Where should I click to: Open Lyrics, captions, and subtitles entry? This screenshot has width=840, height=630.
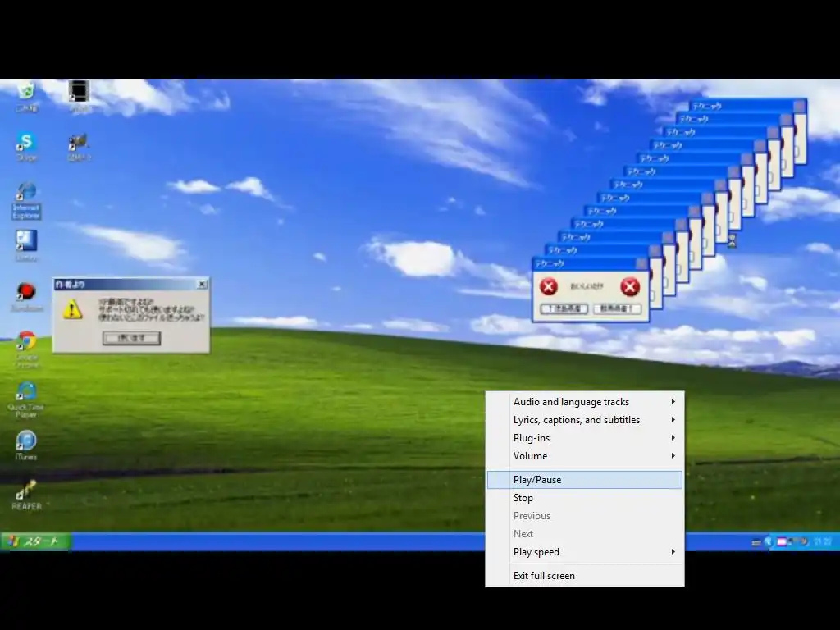tap(584, 420)
